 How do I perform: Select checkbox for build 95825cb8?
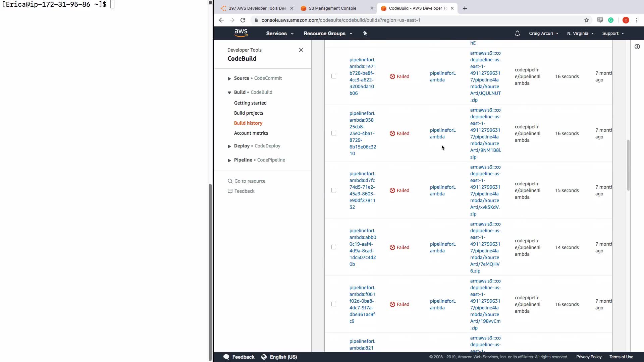click(333, 133)
